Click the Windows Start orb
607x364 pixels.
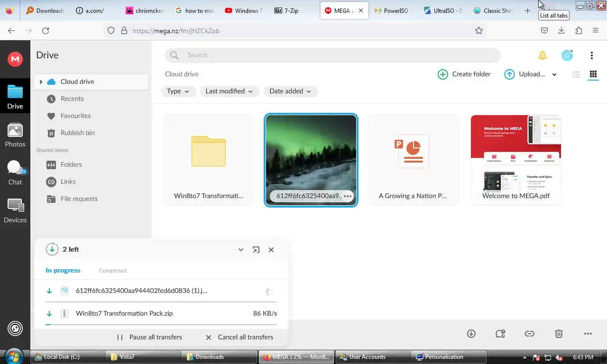15,356
